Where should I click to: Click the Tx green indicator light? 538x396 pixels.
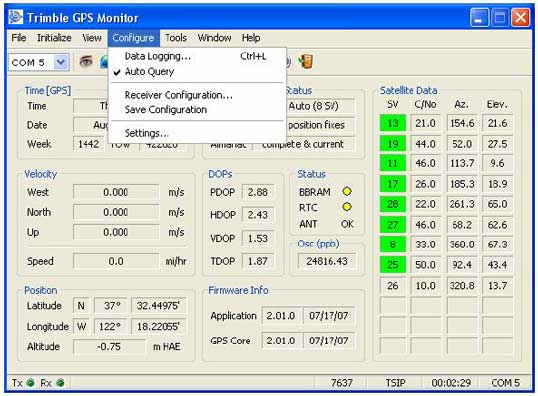[30, 383]
